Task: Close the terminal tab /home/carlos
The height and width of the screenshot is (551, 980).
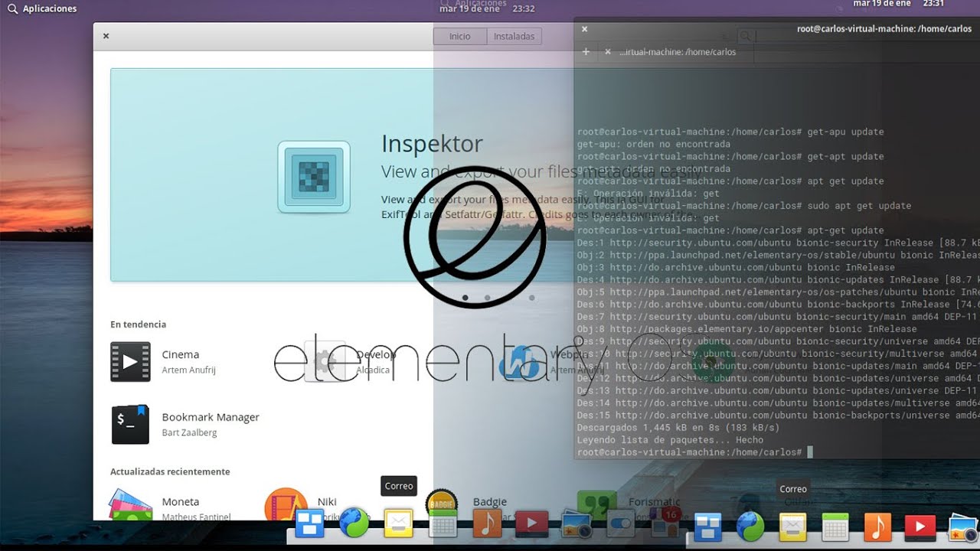Action: click(608, 52)
